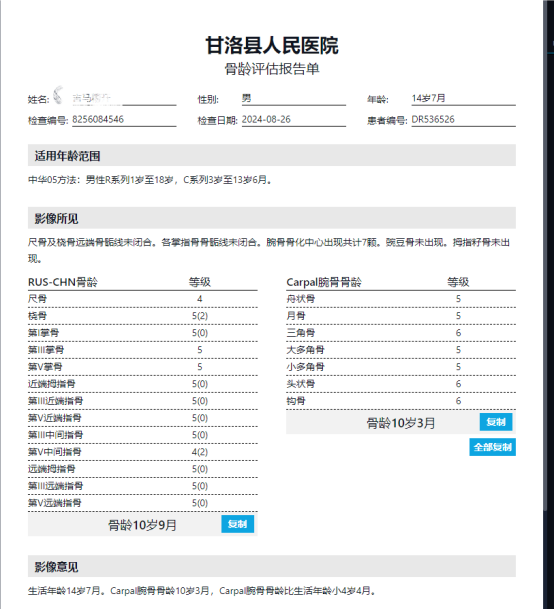
Task: Select the 第V中间指骨 row
Action: (x=143, y=452)
